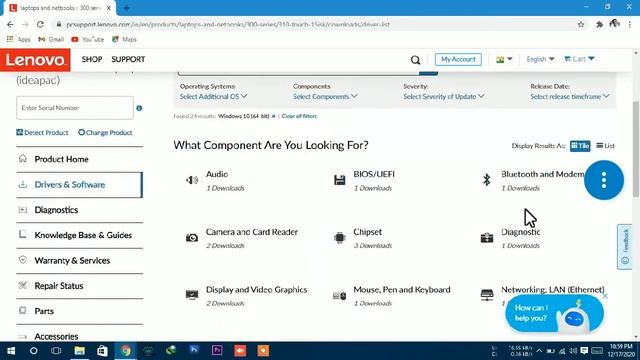Open File Explorer from the taskbar
The image size is (640, 360).
[80, 351]
